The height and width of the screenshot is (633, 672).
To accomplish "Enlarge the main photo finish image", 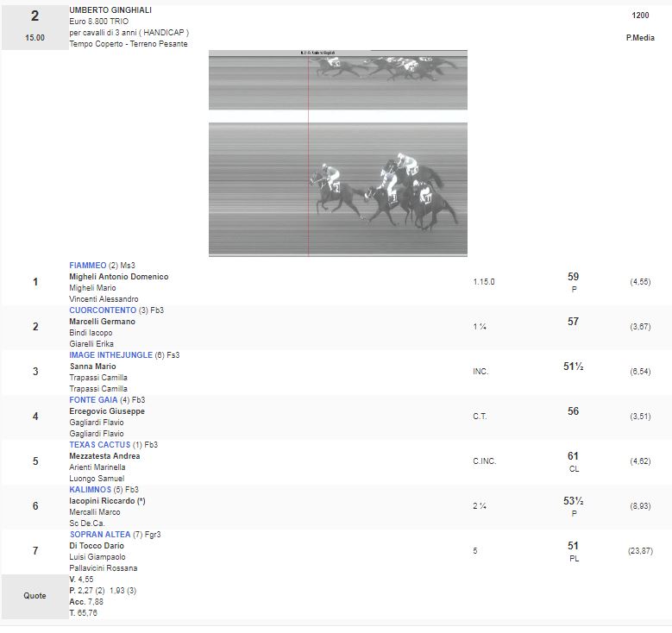I will point(337,189).
